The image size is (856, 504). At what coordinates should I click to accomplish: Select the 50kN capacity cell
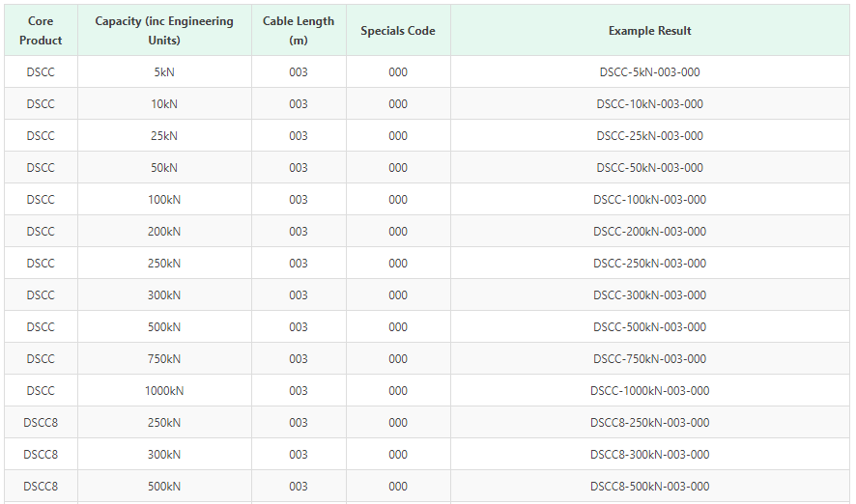point(164,168)
